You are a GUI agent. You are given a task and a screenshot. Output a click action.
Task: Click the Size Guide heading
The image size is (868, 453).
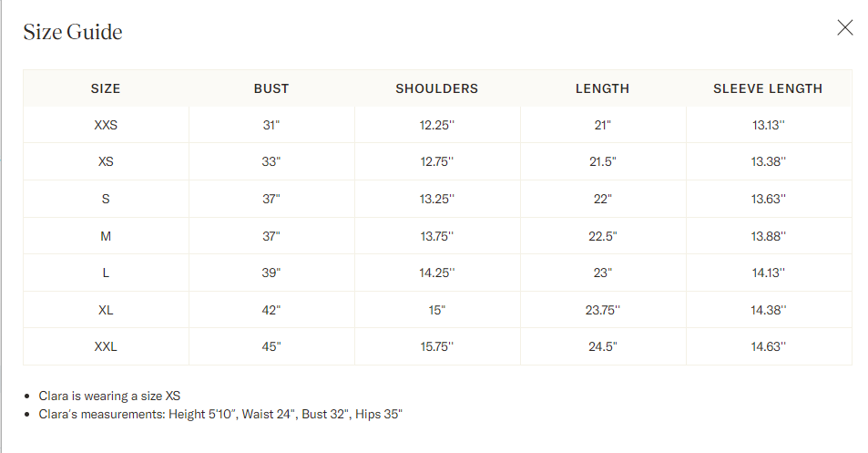click(x=73, y=33)
